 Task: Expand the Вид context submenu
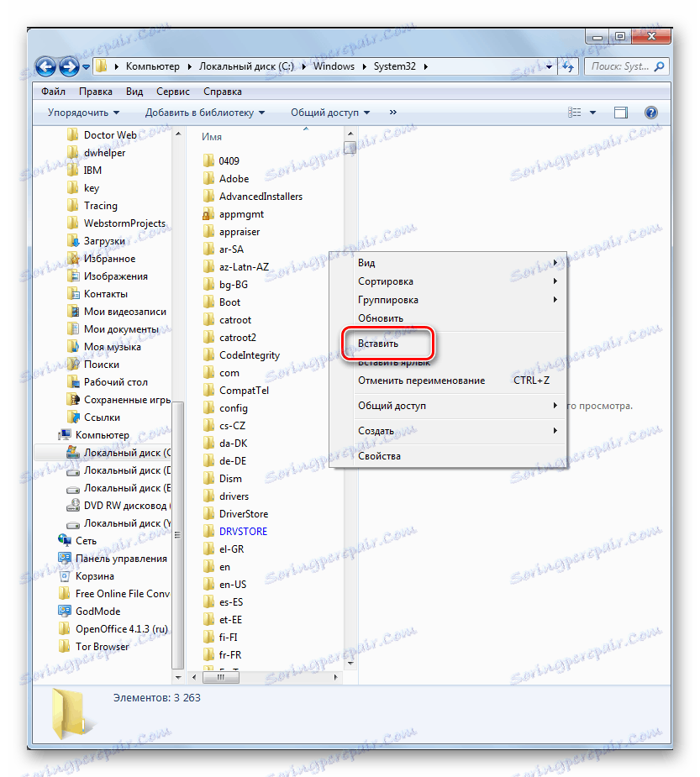pos(460,263)
